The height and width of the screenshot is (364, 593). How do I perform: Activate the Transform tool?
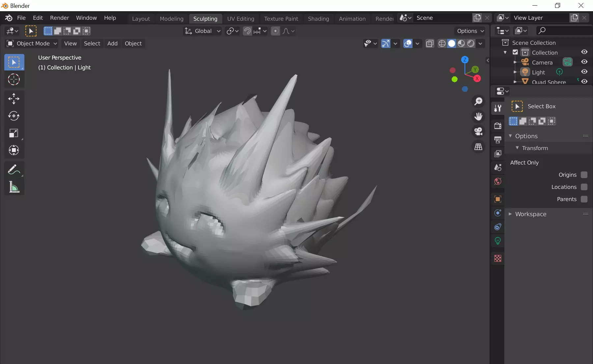pos(14,150)
